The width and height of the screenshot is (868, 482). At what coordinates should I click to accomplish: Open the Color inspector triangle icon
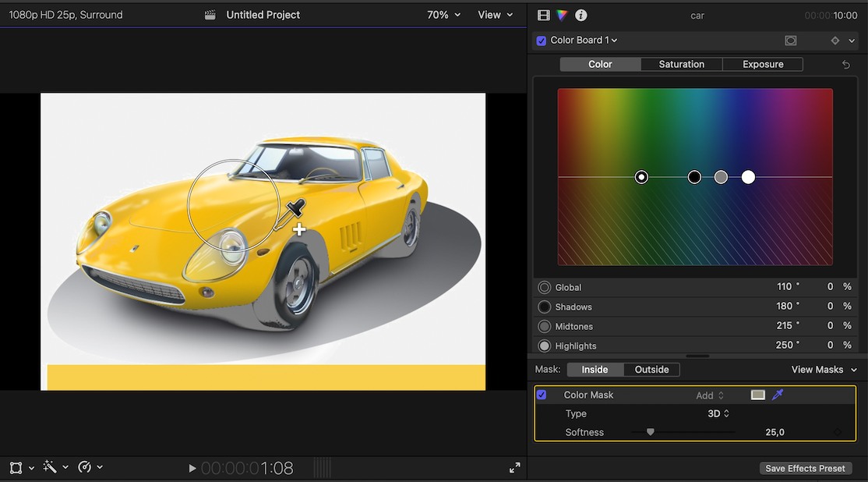(x=562, y=15)
